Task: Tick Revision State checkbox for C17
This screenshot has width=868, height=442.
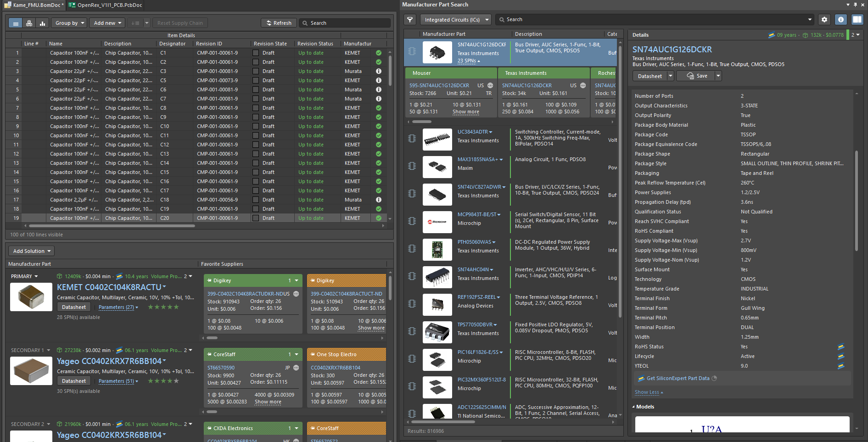Action: click(256, 190)
